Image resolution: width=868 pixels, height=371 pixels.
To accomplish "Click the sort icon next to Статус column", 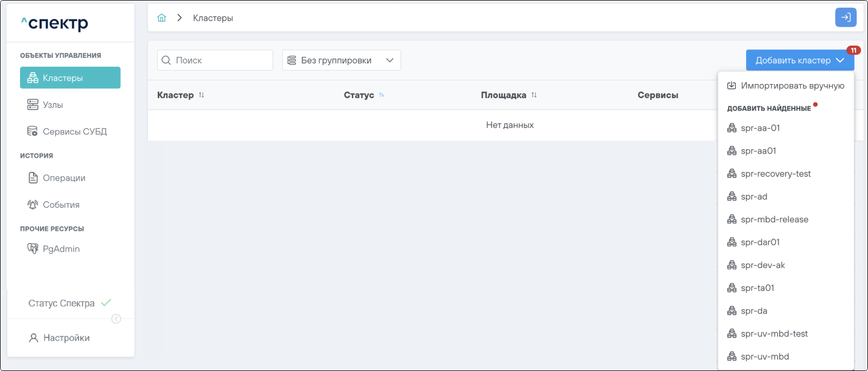I will (x=381, y=95).
